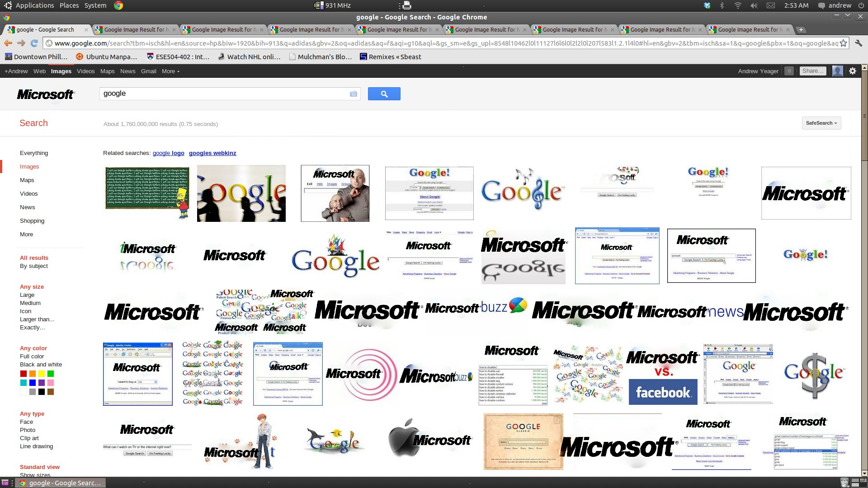The height and width of the screenshot is (488, 868).
Task: Expand the SafeSearch dropdown
Action: (x=821, y=123)
